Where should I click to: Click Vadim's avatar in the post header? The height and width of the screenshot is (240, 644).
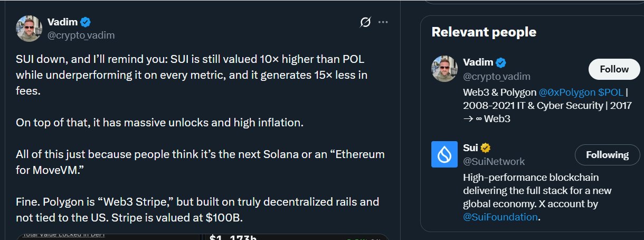29,29
